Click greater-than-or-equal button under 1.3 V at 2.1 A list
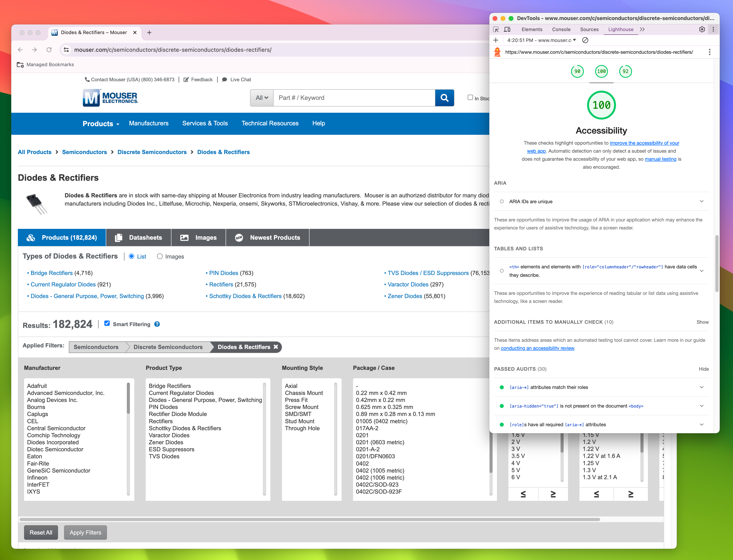 (x=631, y=494)
